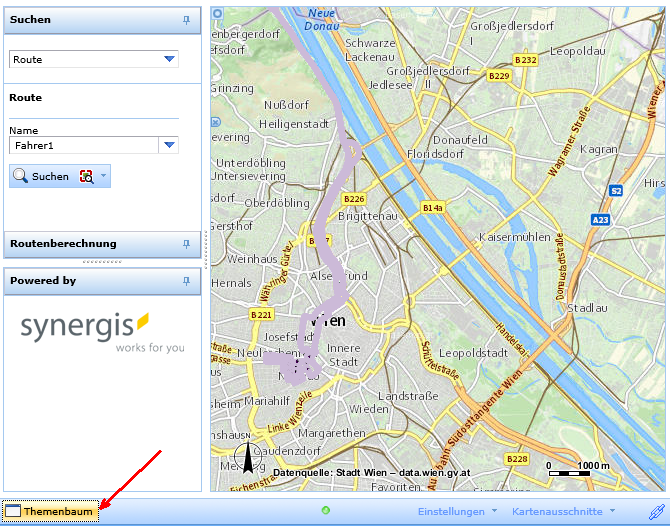
Task: Open the Kartenausschnitte menu
Action: (563, 512)
